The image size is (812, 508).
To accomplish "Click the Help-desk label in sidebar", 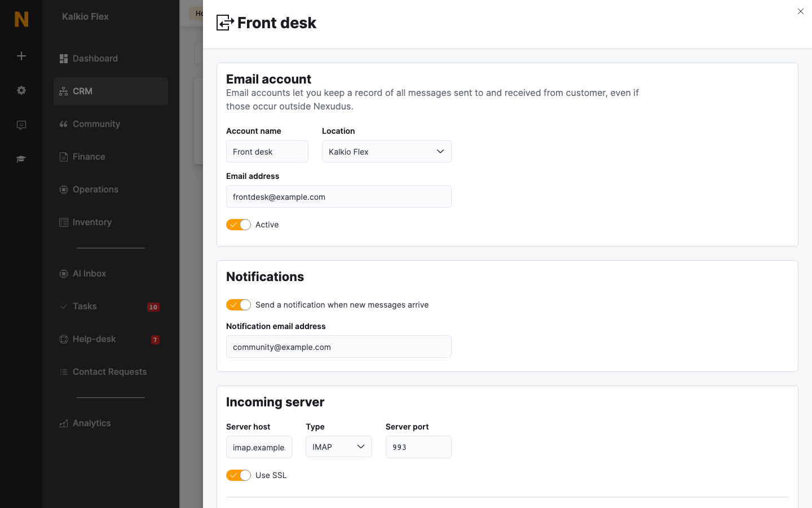I will click(94, 339).
